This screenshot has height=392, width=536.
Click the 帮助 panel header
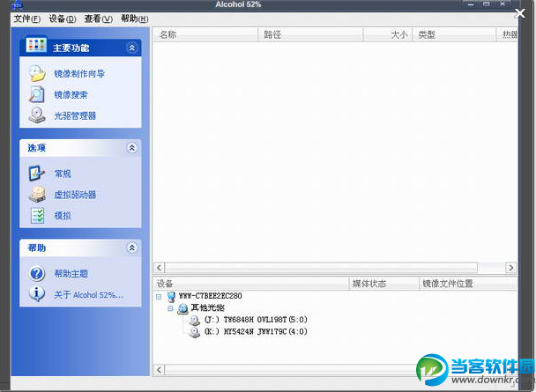(80, 248)
